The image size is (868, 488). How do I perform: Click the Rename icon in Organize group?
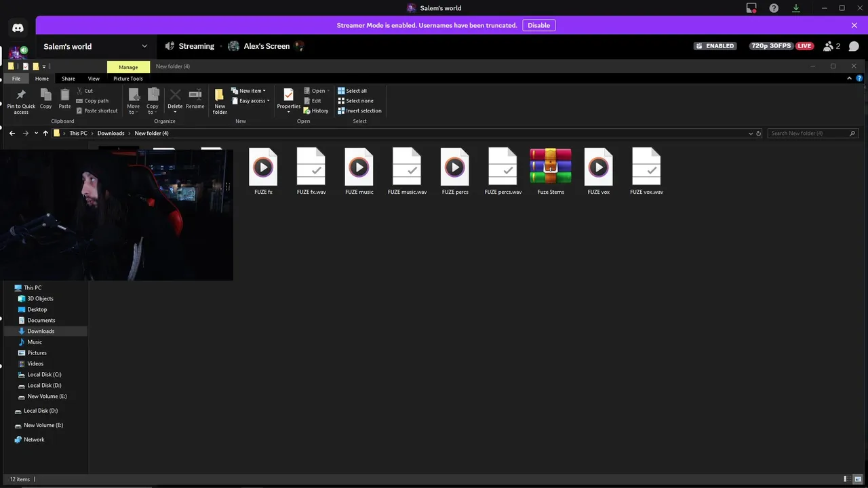pyautogui.click(x=195, y=95)
